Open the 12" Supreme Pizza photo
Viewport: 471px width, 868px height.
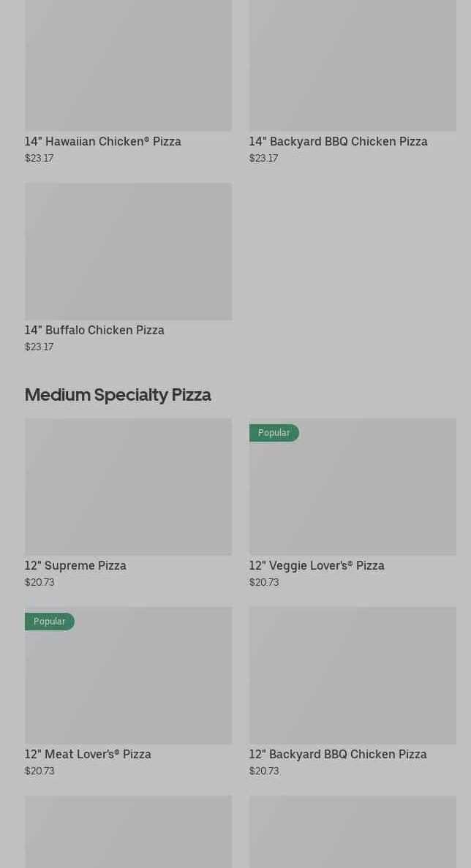click(x=128, y=486)
